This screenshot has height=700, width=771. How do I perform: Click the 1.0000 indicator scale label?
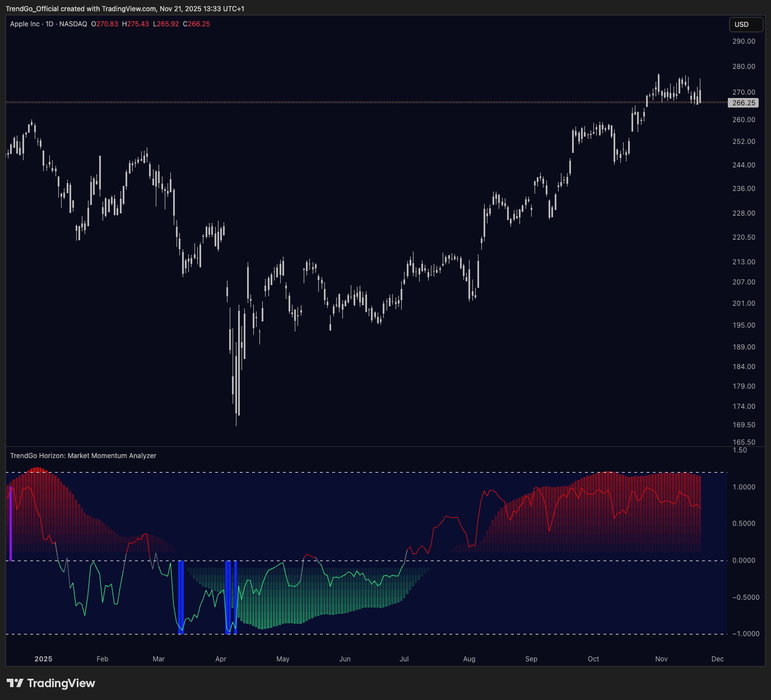point(744,487)
